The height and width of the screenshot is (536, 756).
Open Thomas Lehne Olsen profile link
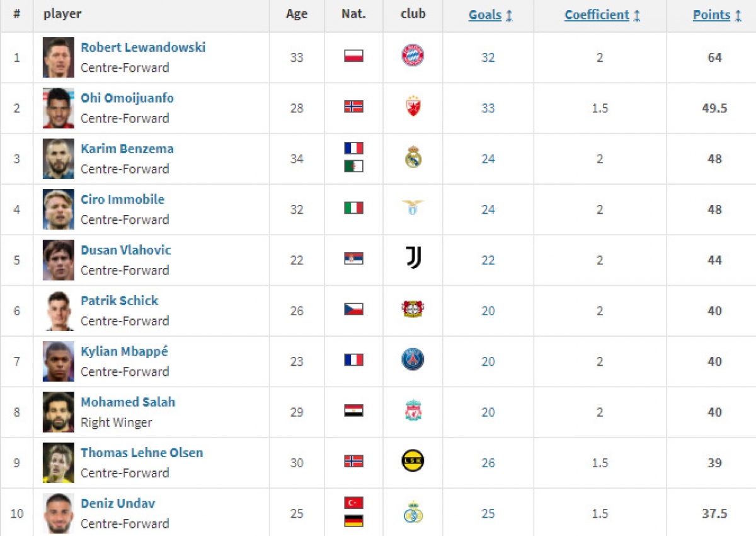tap(142, 453)
